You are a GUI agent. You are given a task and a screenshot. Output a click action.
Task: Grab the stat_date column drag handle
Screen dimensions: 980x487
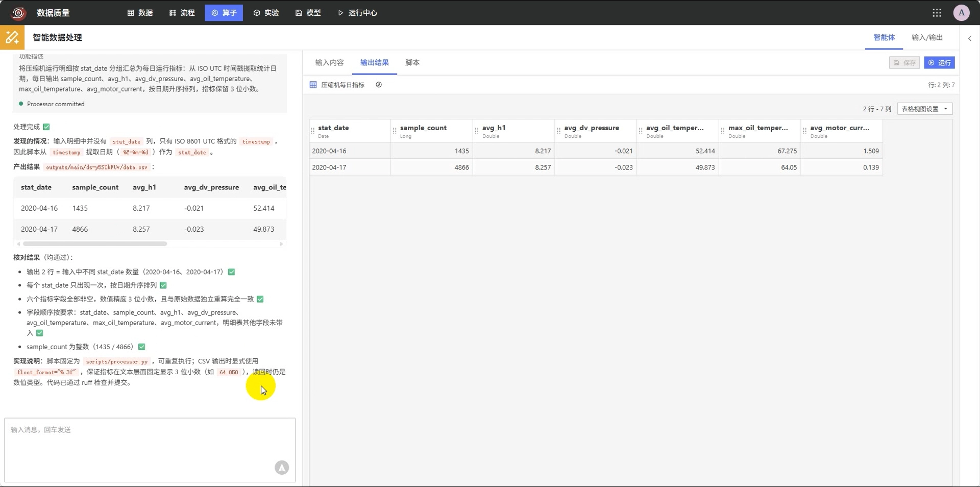[x=313, y=131]
